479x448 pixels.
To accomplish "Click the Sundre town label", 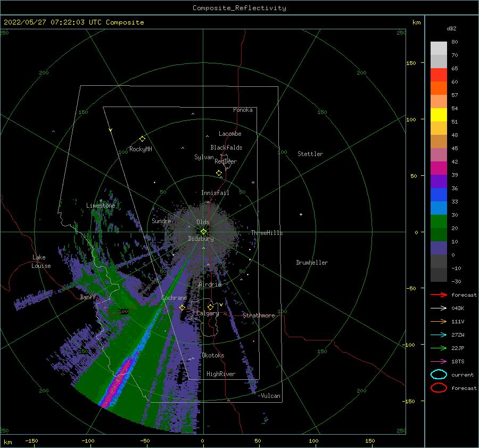I will [161, 221].
